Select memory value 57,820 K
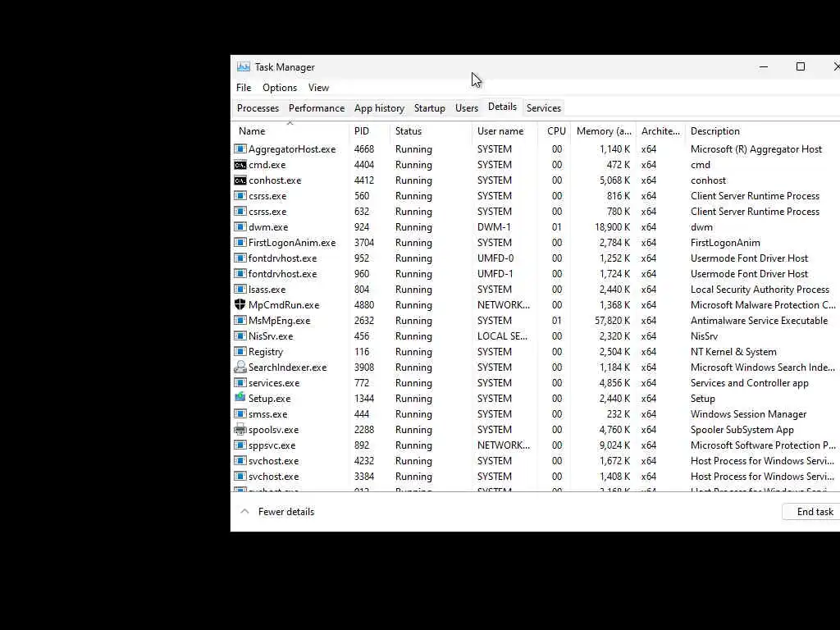 612,321
